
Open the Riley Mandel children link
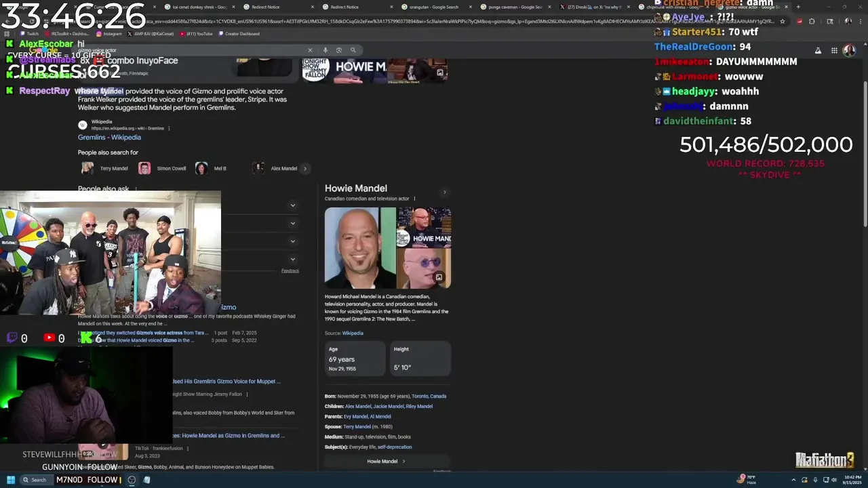point(419,406)
